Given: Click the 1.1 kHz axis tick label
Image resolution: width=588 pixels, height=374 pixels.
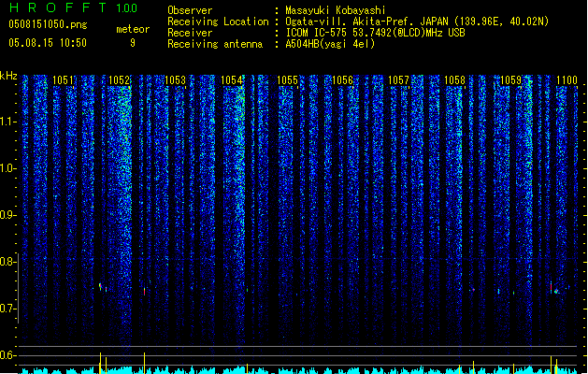Looking at the screenshot, I should pos(7,122).
